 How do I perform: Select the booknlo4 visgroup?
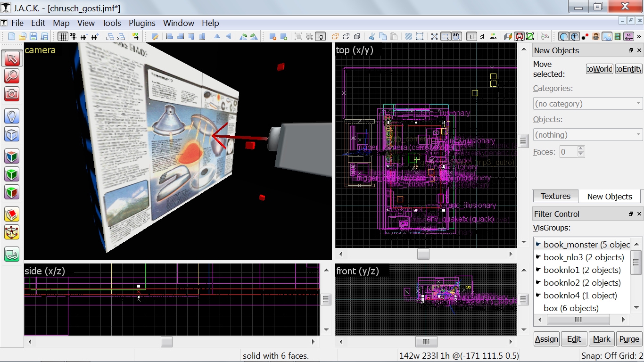point(582,296)
